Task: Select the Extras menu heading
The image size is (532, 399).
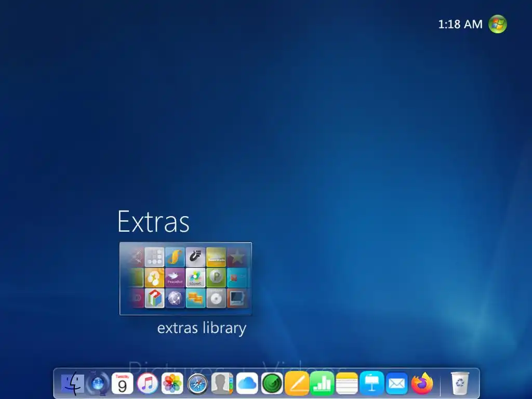Action: click(x=153, y=221)
